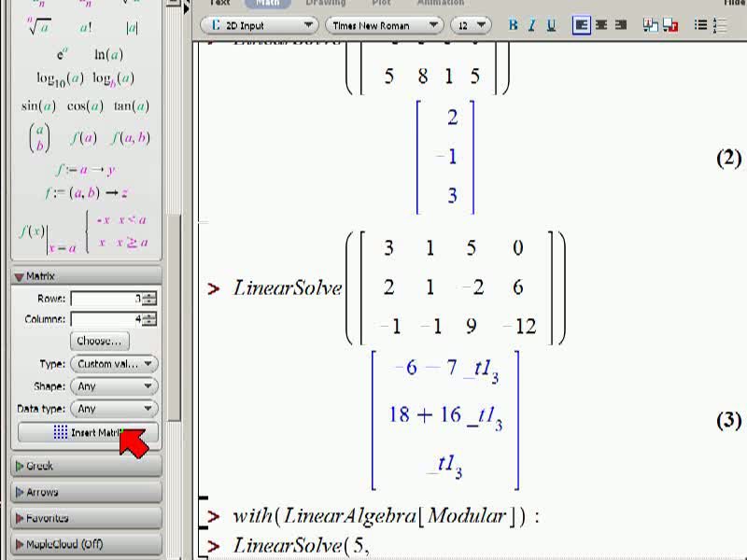The height and width of the screenshot is (560, 747).
Task: Open the matrix Type dropdown
Action: pos(114,364)
